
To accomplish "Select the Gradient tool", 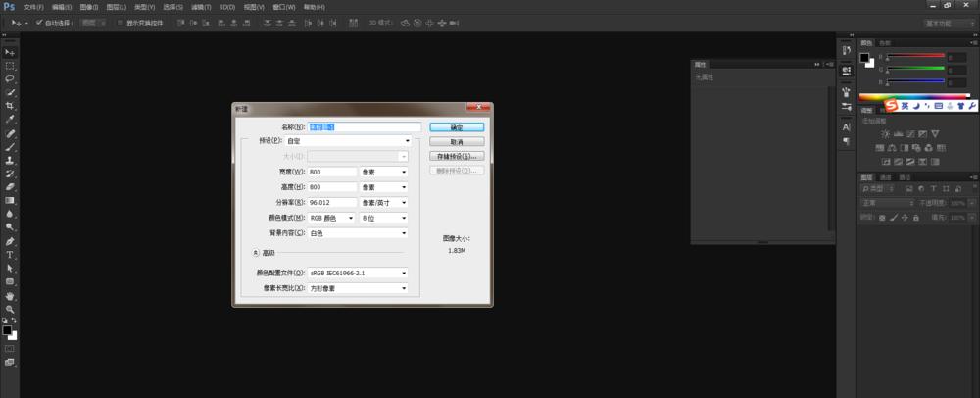I will point(10,201).
